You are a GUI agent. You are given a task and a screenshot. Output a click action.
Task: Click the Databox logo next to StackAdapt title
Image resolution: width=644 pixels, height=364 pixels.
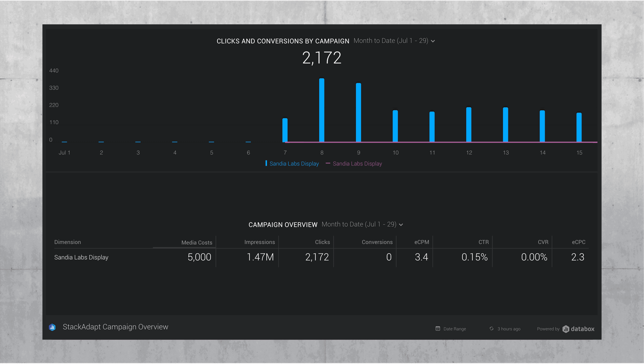pos(52,327)
